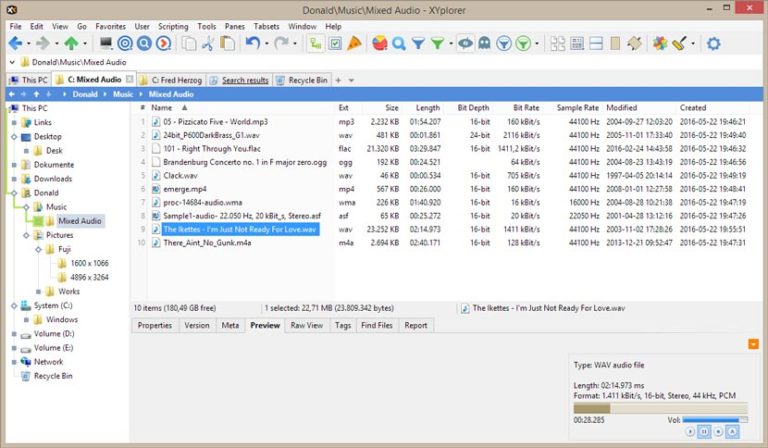The width and height of the screenshot is (768, 448).
Task: Click the Search results tab
Action: 240,80
